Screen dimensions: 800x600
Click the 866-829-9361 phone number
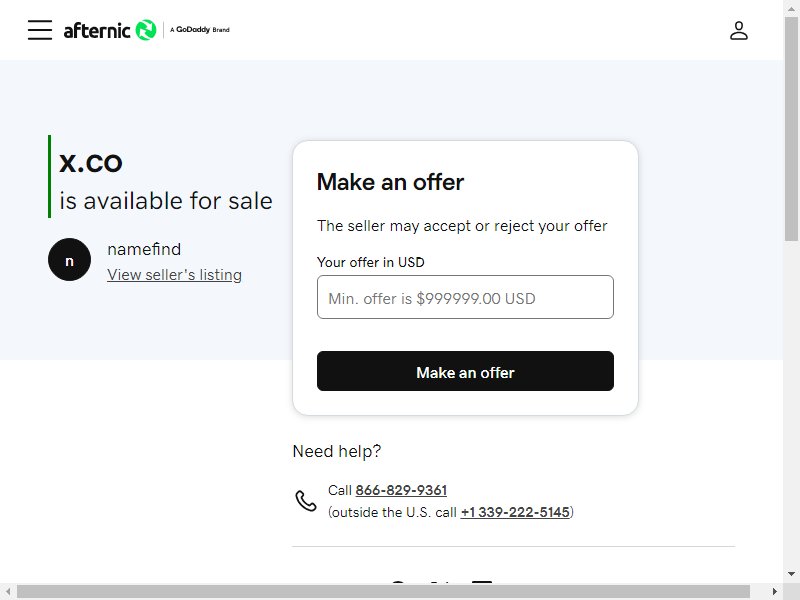(x=401, y=490)
